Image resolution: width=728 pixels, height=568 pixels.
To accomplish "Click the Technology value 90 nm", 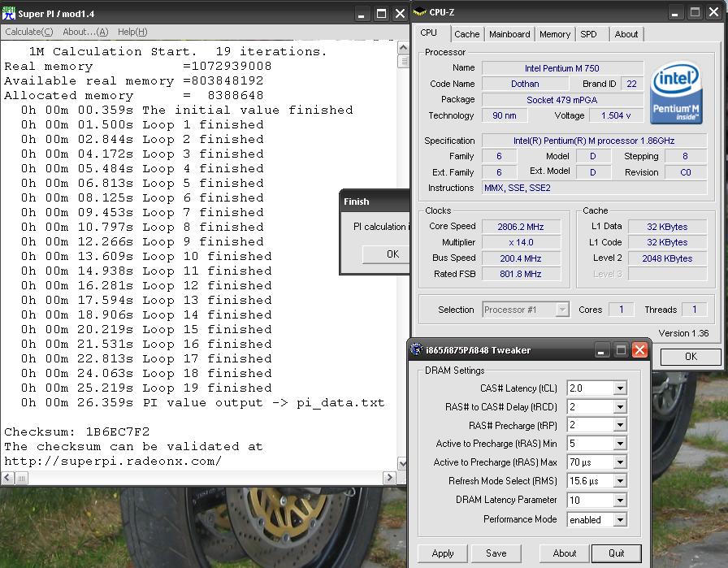I will point(504,115).
